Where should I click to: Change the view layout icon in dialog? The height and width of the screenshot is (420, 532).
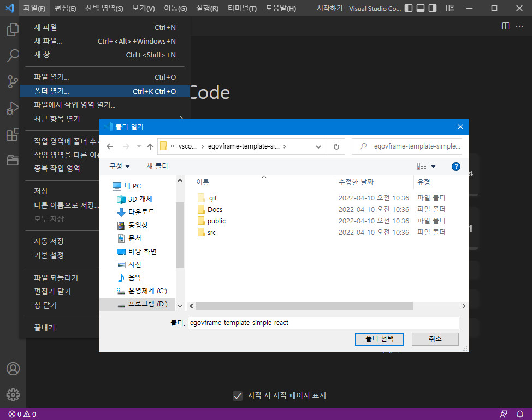coord(422,166)
